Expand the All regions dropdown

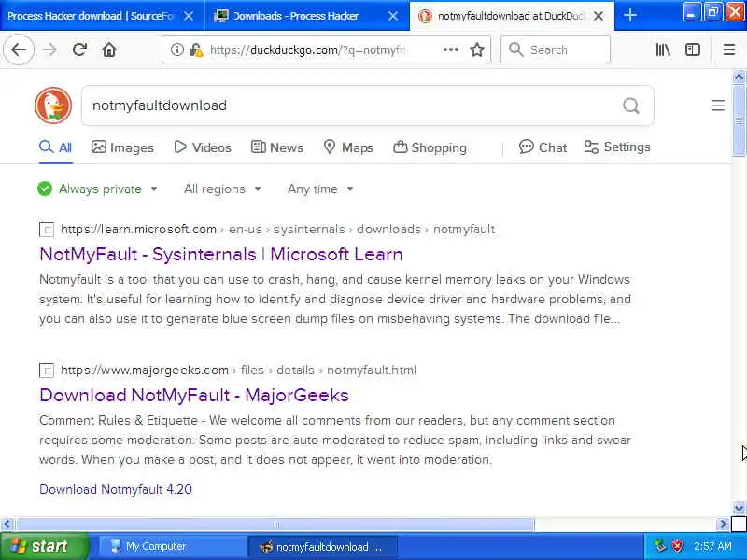click(222, 189)
